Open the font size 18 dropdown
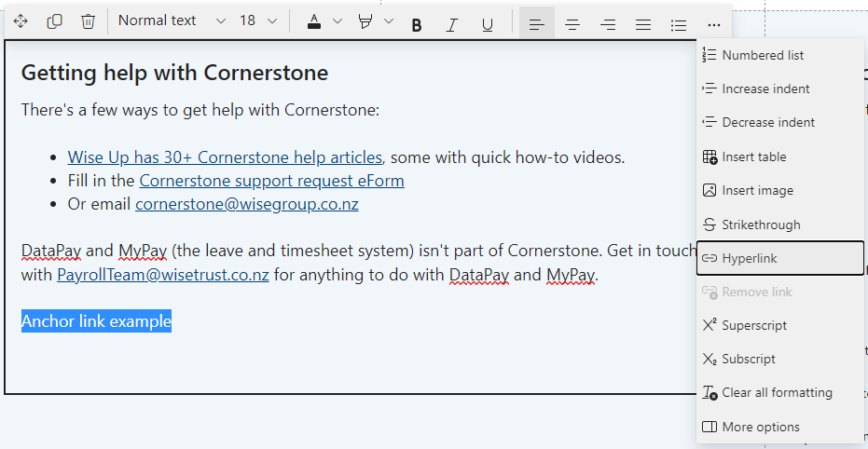This screenshot has width=868, height=449. click(x=258, y=21)
